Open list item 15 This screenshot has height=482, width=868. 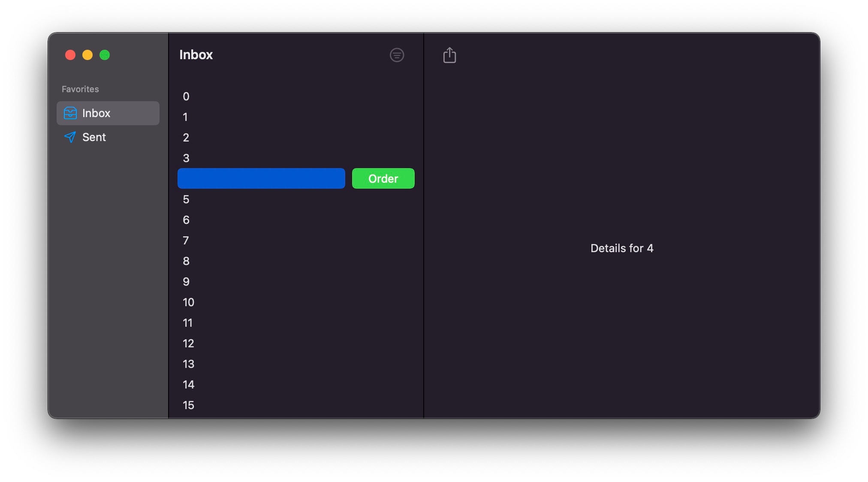[x=188, y=405]
